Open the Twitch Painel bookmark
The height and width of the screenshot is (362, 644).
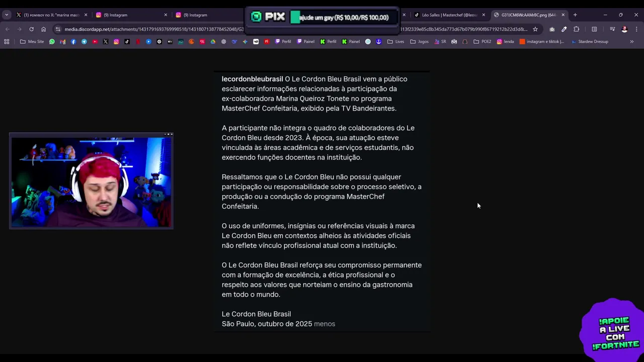(306, 42)
